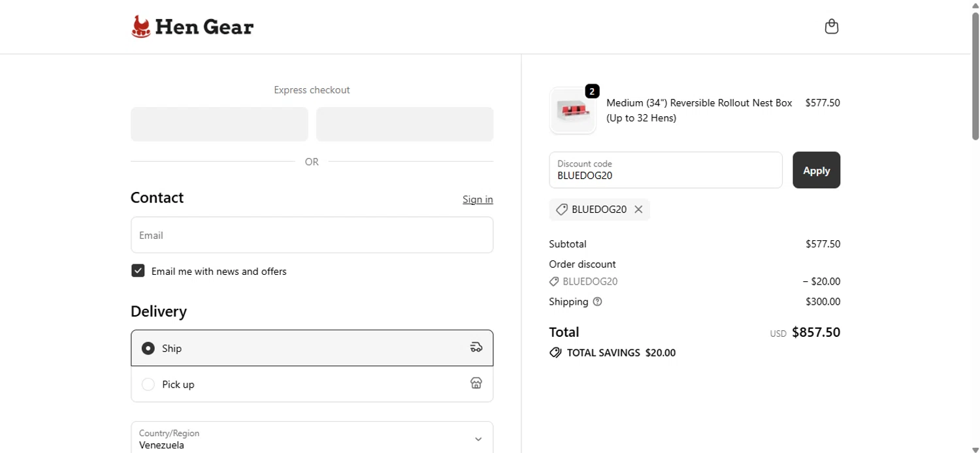Screen dimensions: 980x453
Task: Click the shipping help question icon
Action: (597, 302)
